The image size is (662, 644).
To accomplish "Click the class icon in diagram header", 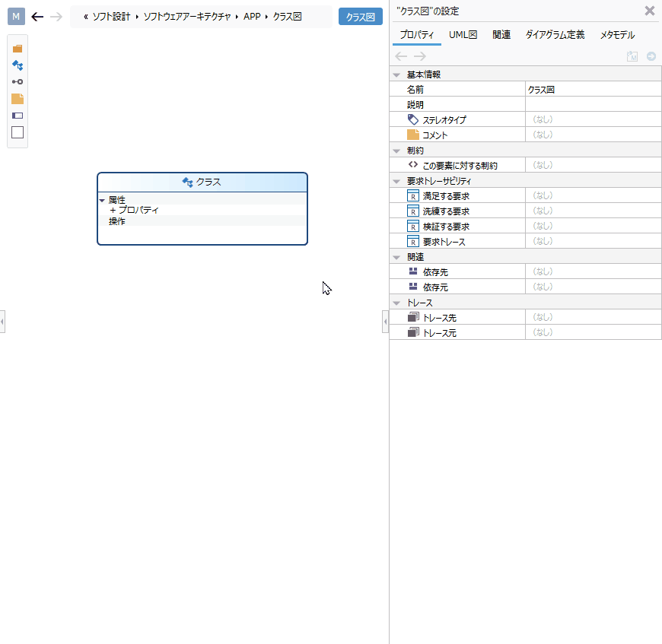I will pyautogui.click(x=187, y=182).
